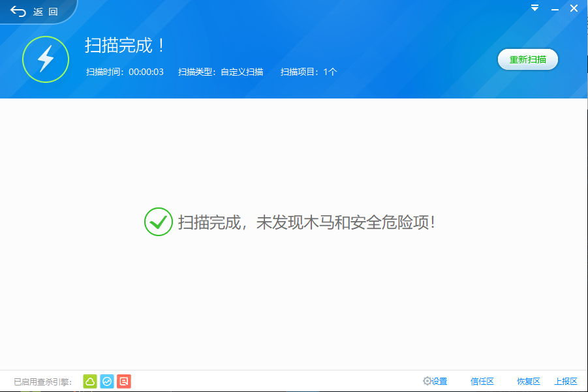Click the 返回 text label
588x392 pixels.
(46, 12)
